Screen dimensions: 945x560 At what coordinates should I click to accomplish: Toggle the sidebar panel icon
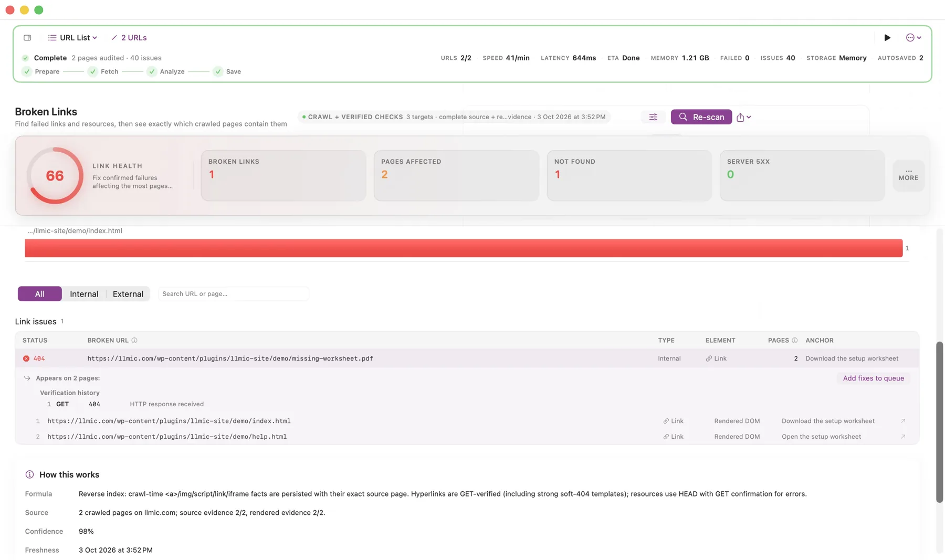(27, 38)
